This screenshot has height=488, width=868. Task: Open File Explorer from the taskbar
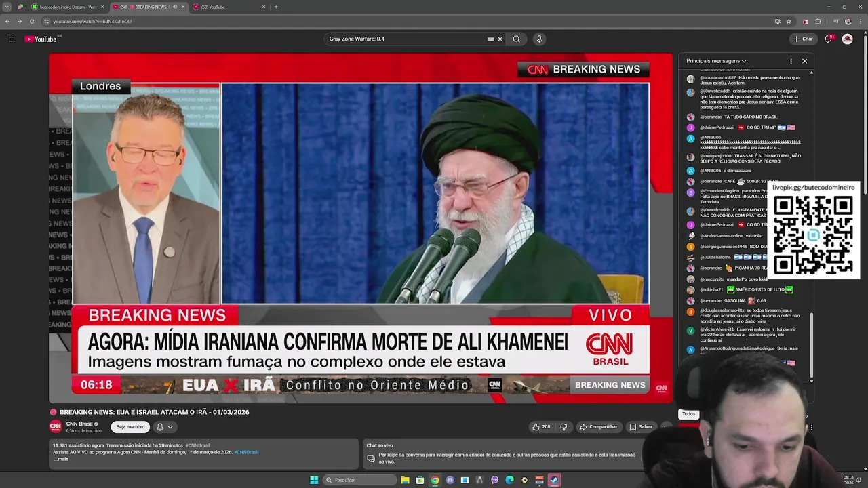click(406, 480)
